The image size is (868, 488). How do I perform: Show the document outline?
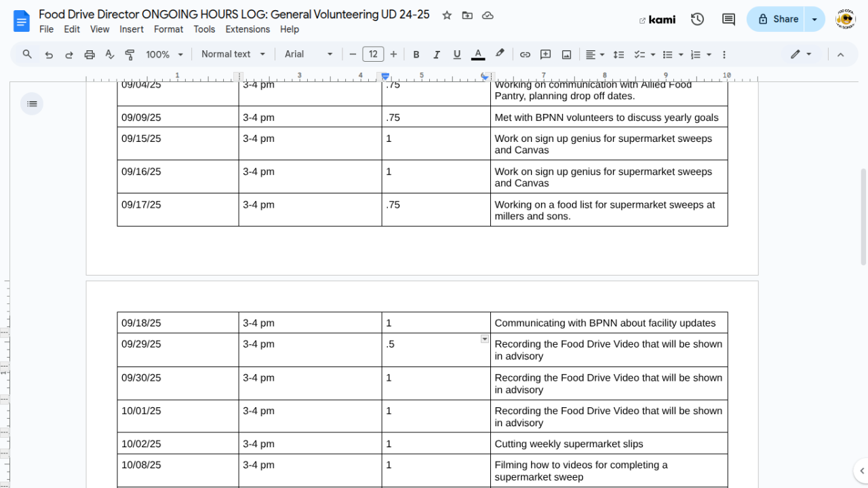pyautogui.click(x=32, y=104)
